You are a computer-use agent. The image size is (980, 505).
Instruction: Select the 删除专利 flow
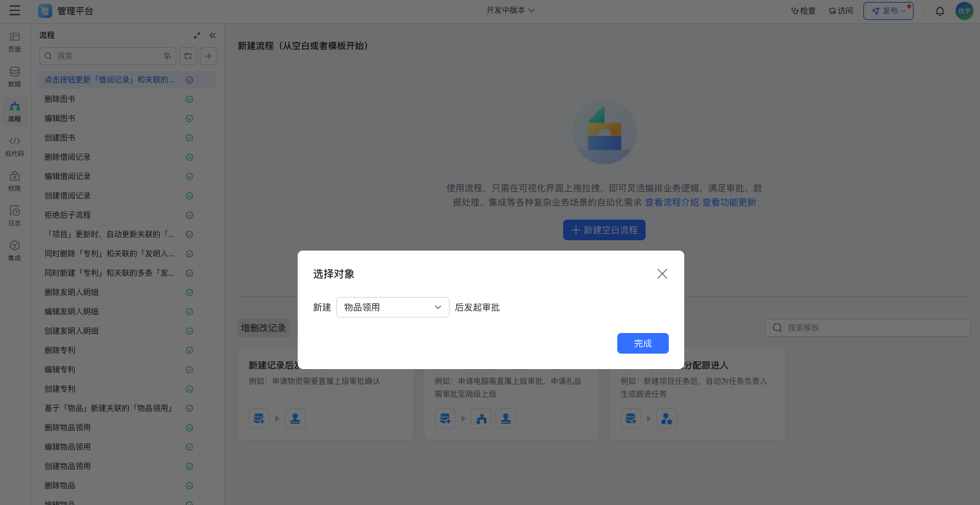(x=128, y=350)
